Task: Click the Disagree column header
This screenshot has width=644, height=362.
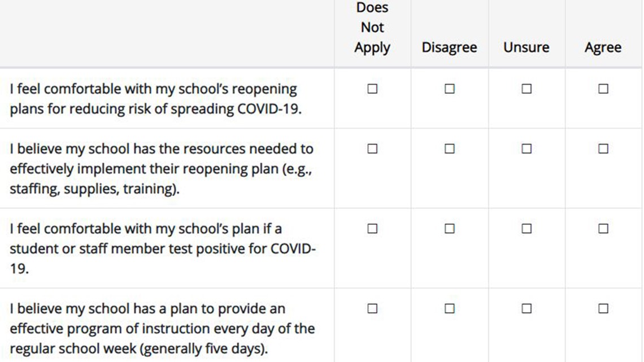Action: click(449, 47)
